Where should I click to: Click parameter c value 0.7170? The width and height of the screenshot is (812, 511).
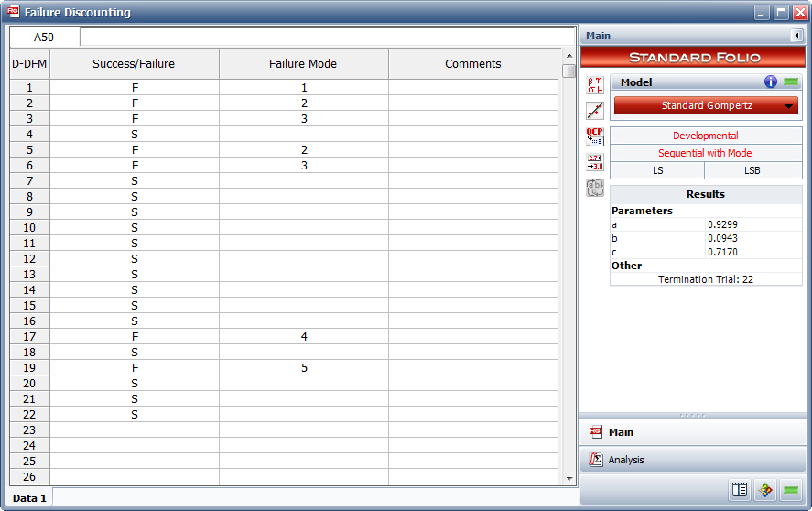point(723,253)
